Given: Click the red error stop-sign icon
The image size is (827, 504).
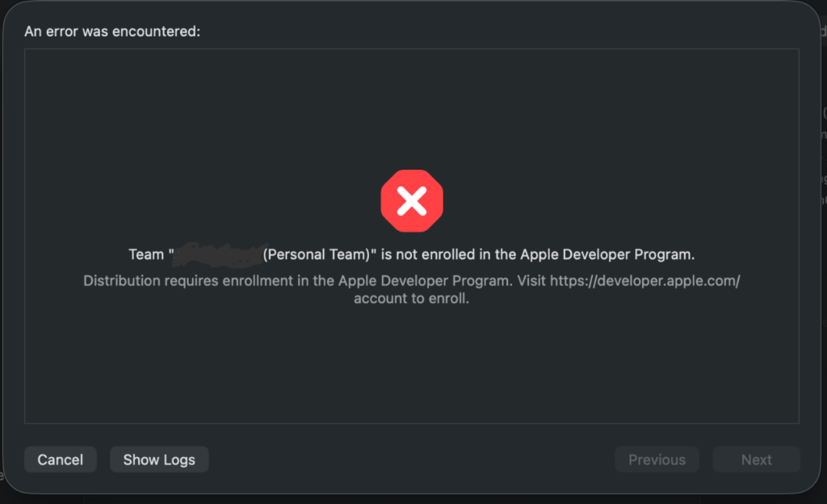Looking at the screenshot, I should click(412, 201).
